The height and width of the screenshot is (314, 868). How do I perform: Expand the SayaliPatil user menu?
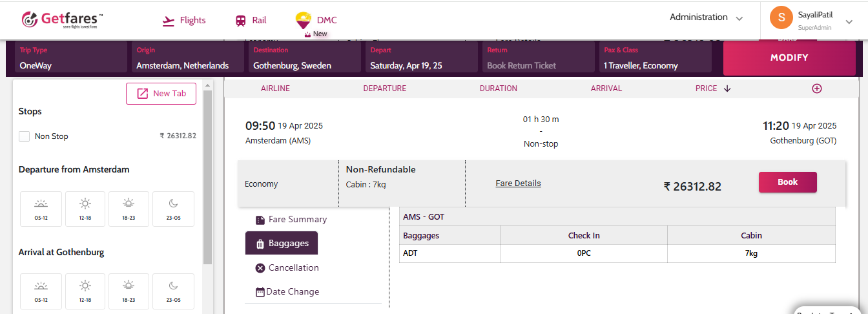pos(849,21)
